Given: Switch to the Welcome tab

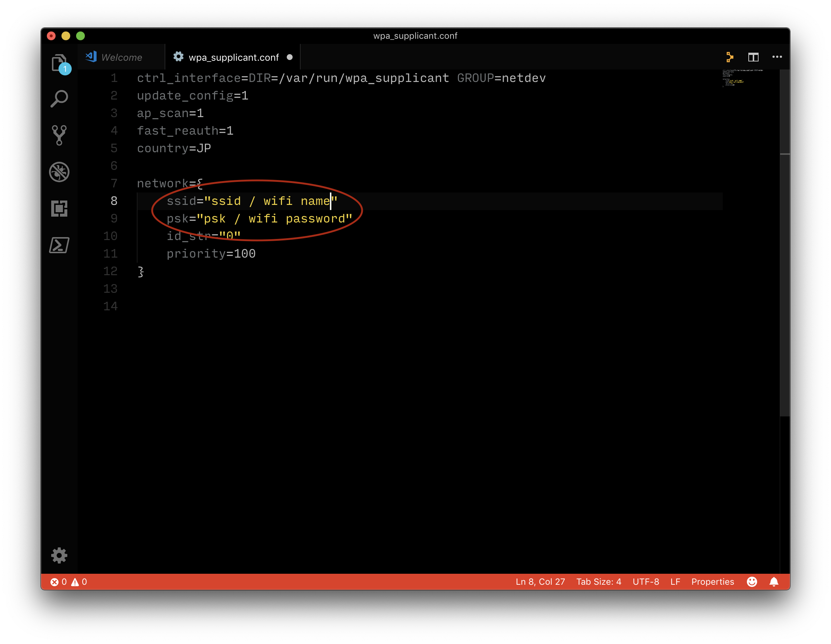Looking at the screenshot, I should pos(121,57).
